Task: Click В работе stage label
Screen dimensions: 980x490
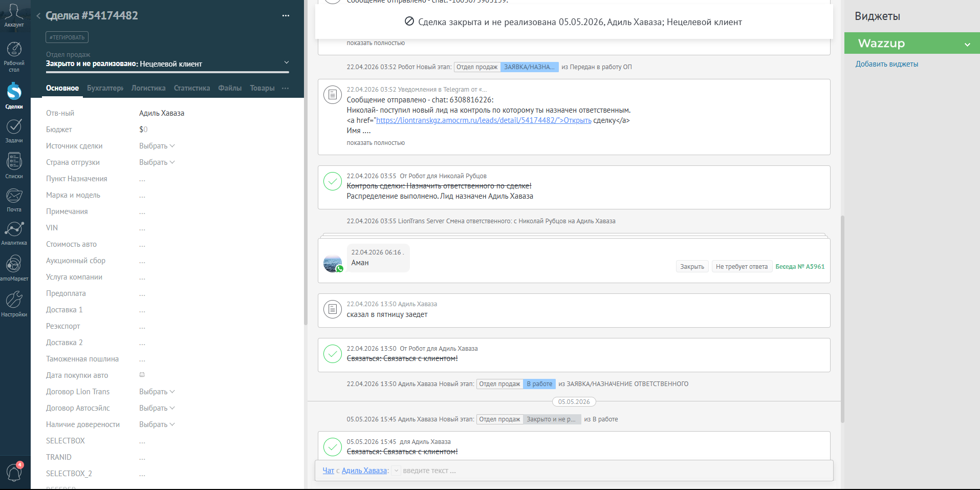Action: [x=539, y=384]
